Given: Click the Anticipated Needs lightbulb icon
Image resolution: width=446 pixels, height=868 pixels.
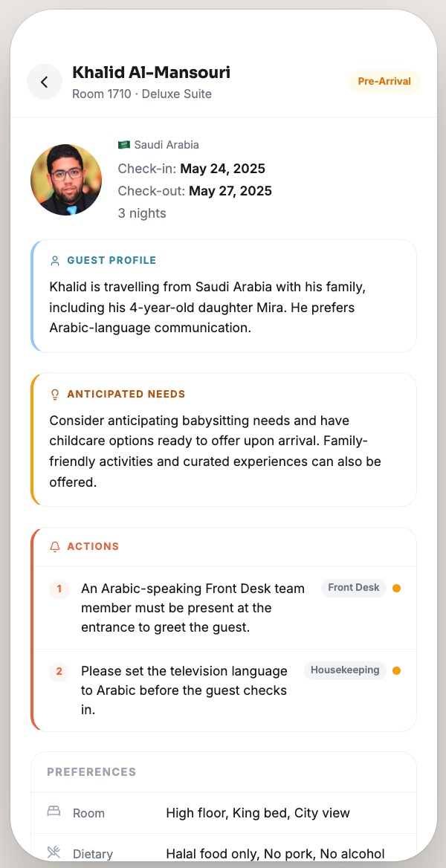Looking at the screenshot, I should [x=55, y=394].
